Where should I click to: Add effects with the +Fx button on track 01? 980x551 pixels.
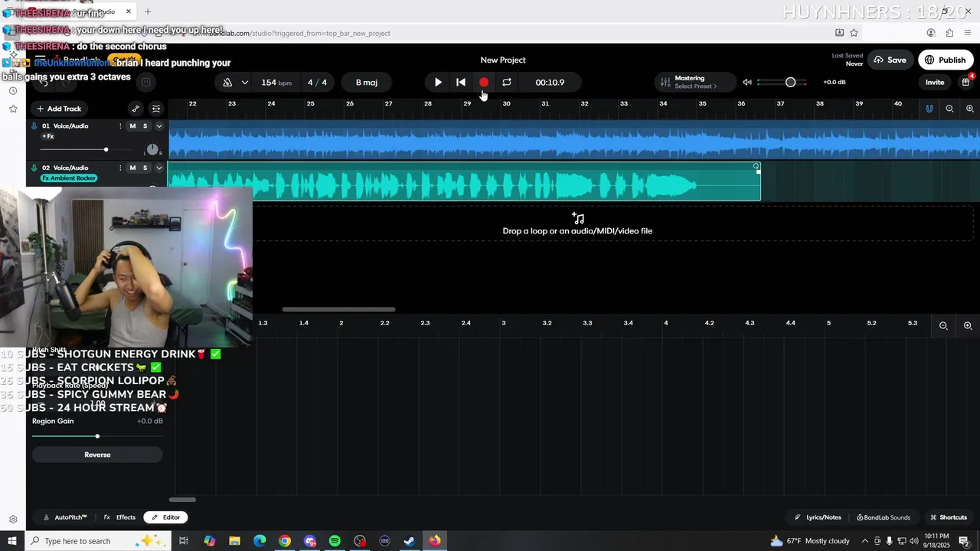click(47, 136)
